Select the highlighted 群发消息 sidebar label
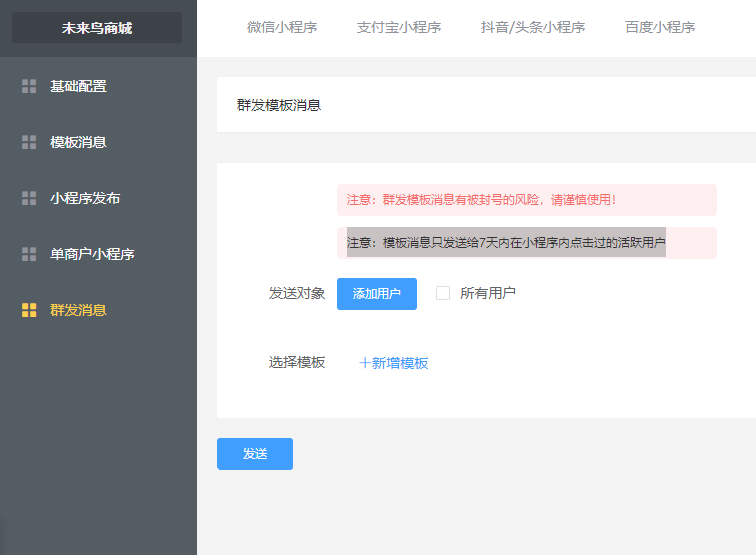 click(78, 310)
